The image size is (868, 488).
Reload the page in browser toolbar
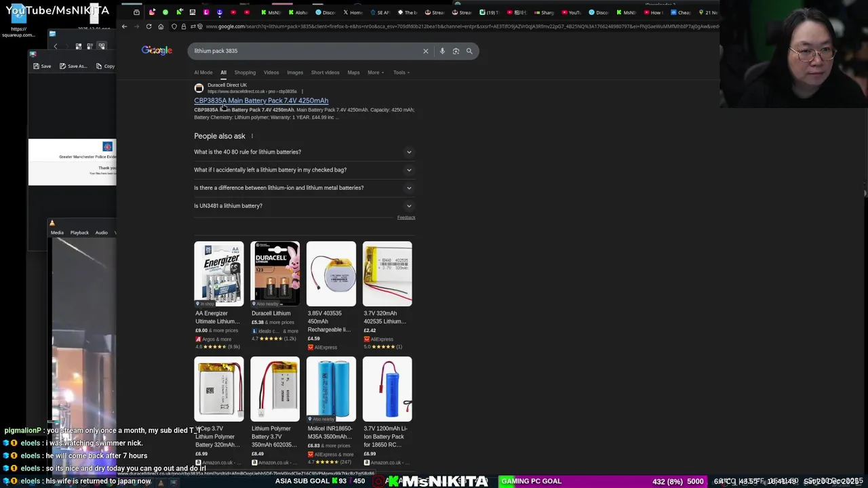coord(149,26)
